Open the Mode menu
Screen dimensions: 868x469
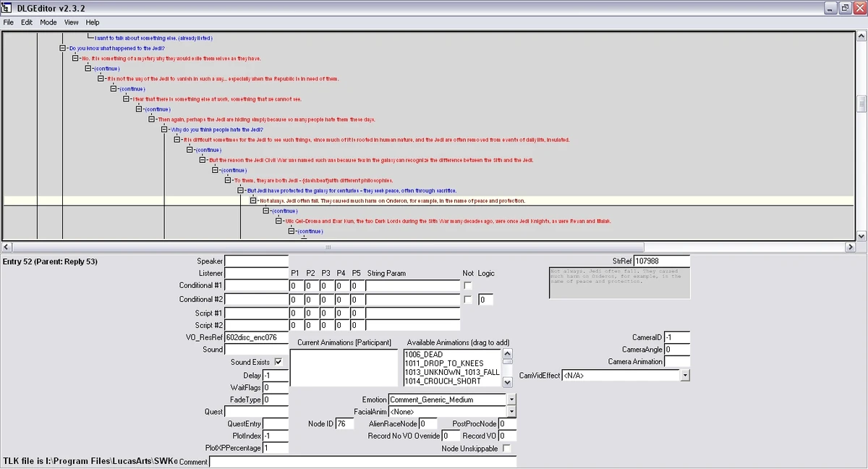(48, 22)
